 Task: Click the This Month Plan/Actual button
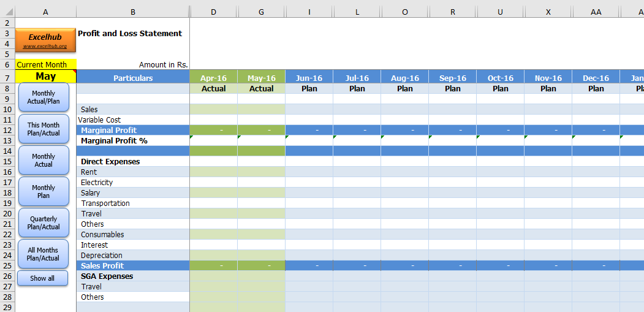click(x=44, y=129)
